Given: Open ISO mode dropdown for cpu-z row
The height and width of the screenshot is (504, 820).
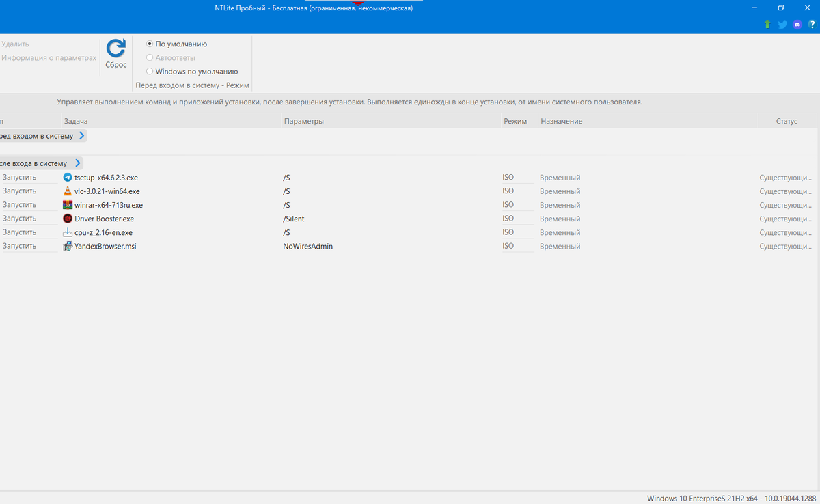Looking at the screenshot, I should 517,232.
